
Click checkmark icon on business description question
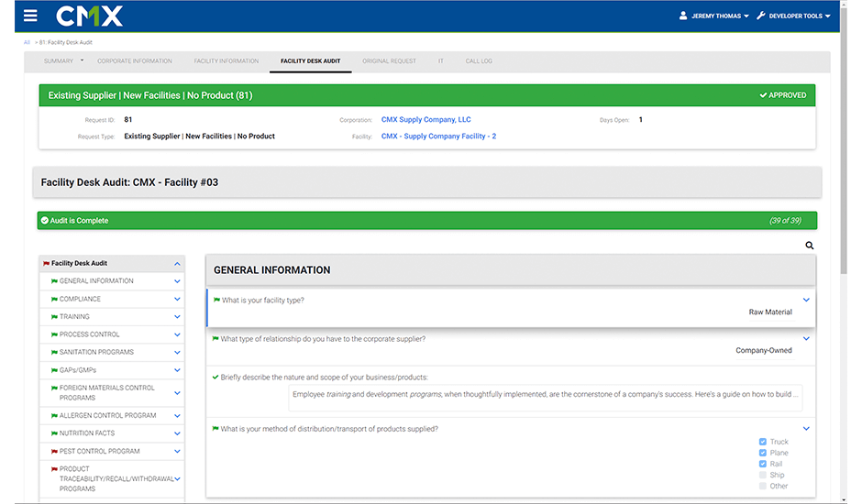pos(215,377)
